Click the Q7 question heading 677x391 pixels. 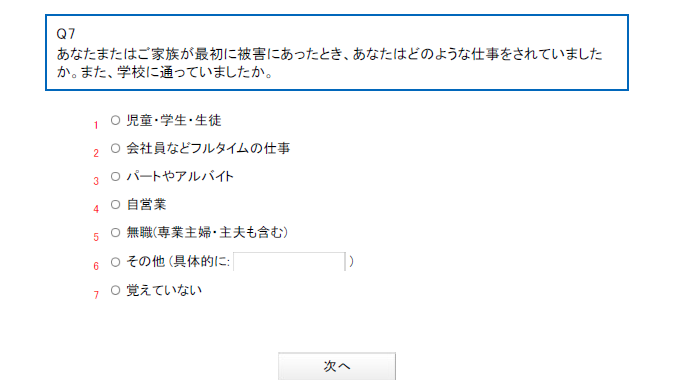tap(66, 34)
